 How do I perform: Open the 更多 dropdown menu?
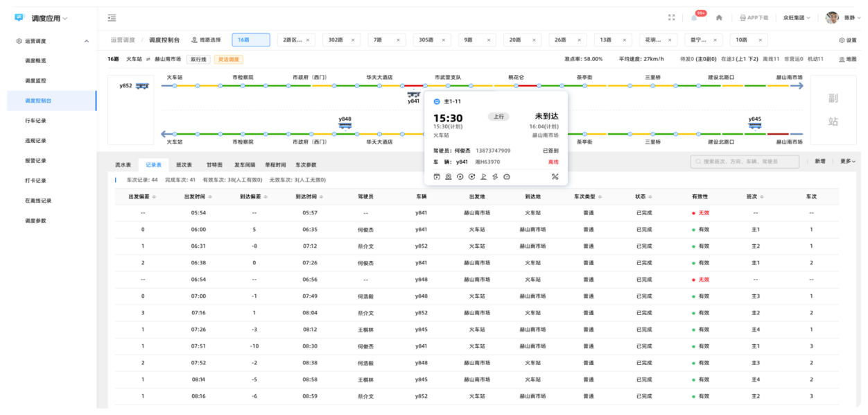pyautogui.click(x=847, y=161)
